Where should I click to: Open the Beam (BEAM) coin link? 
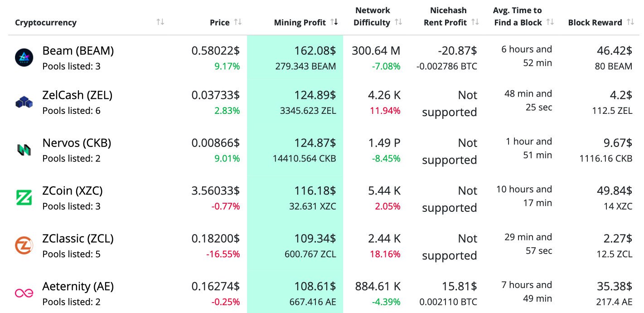click(78, 51)
